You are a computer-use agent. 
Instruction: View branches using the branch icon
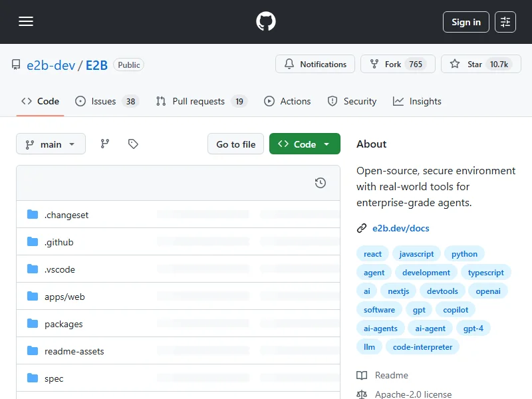coord(105,144)
